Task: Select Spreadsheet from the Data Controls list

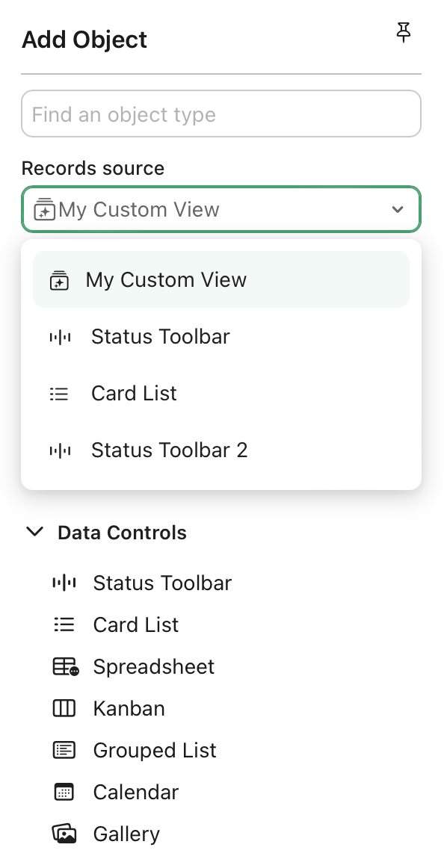Action: tap(154, 666)
